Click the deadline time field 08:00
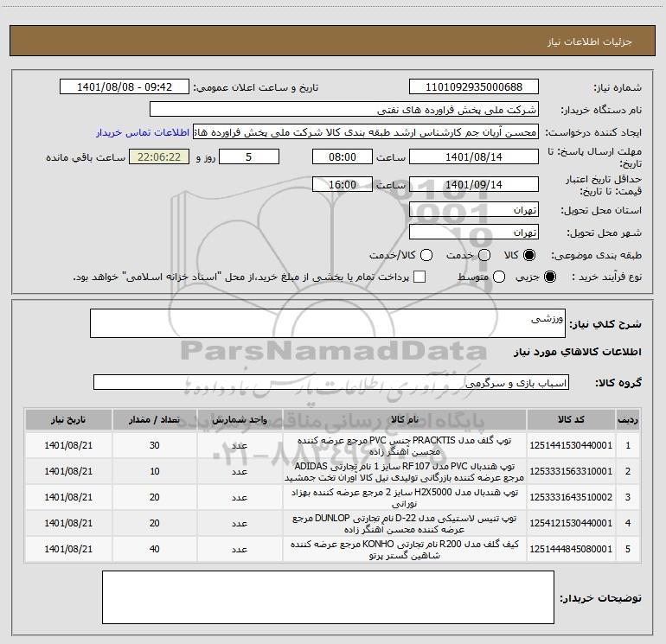666x644 pixels. (343, 156)
